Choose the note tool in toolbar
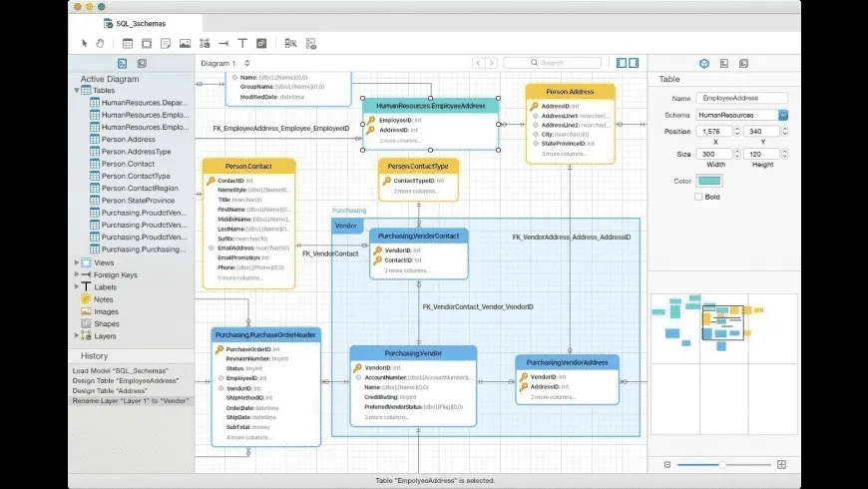The image size is (868, 489). pyautogui.click(x=166, y=43)
